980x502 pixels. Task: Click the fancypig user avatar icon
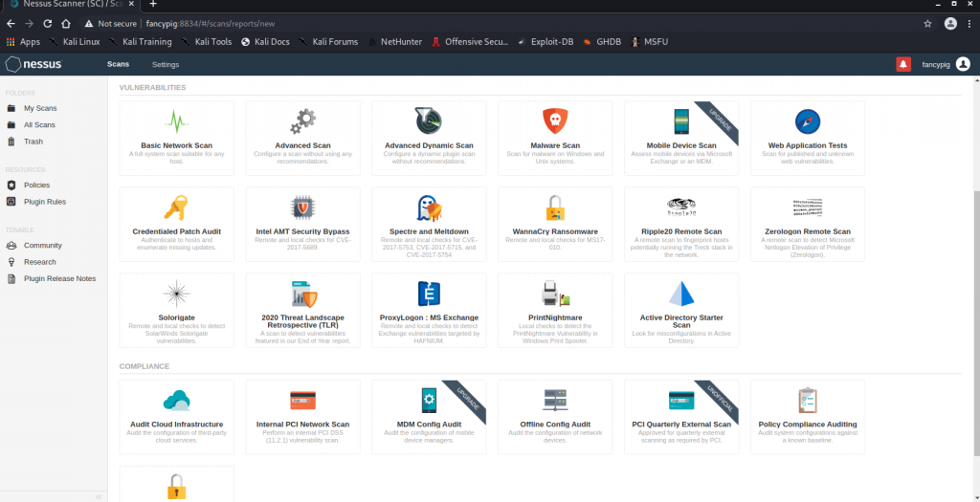(963, 64)
